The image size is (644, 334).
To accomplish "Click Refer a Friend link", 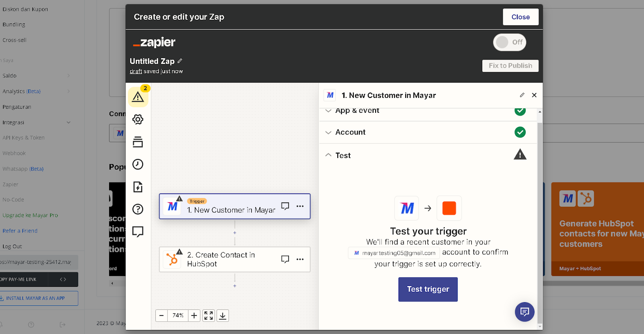I will click(20, 231).
